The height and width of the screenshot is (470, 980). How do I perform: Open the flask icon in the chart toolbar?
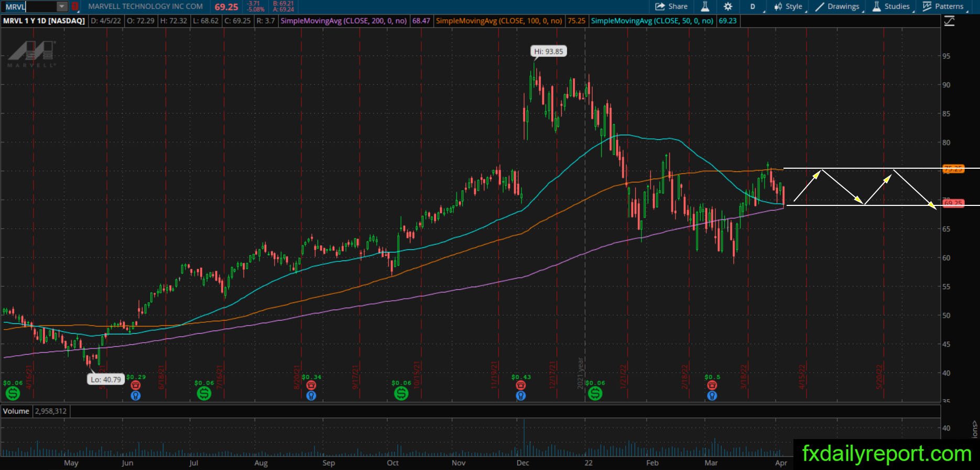pos(705,6)
